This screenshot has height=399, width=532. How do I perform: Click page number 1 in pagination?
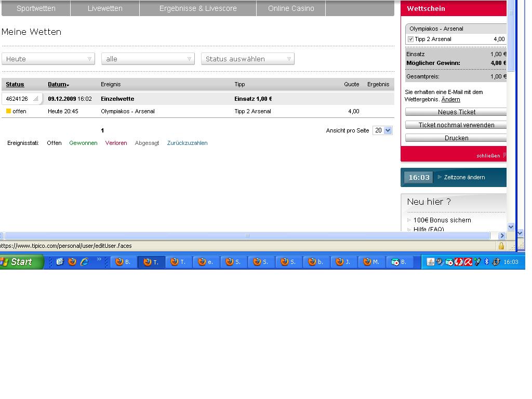point(102,130)
